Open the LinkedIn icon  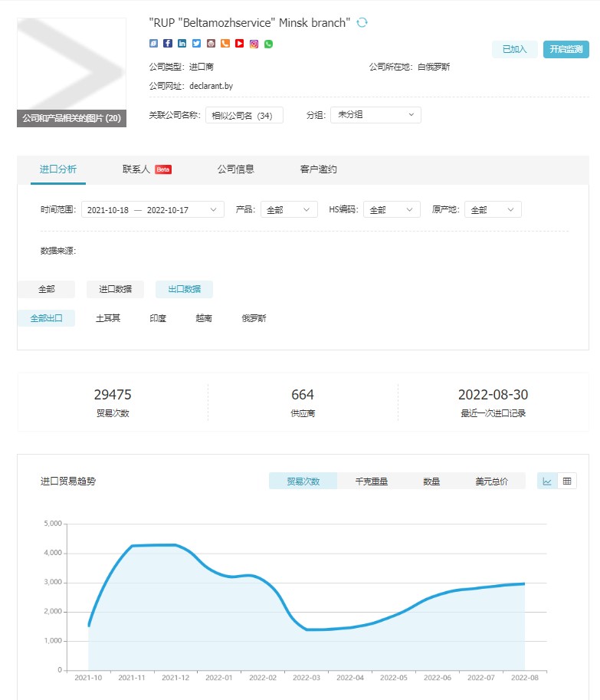point(182,43)
